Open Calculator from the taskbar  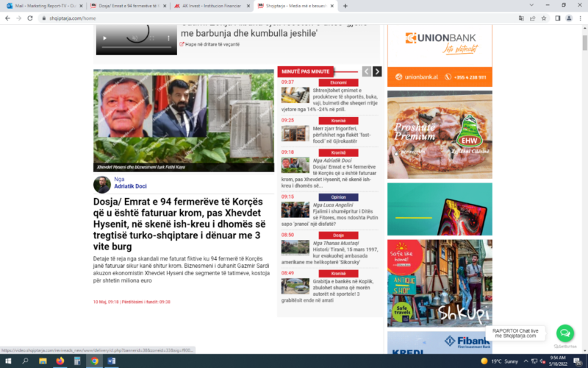point(77,361)
